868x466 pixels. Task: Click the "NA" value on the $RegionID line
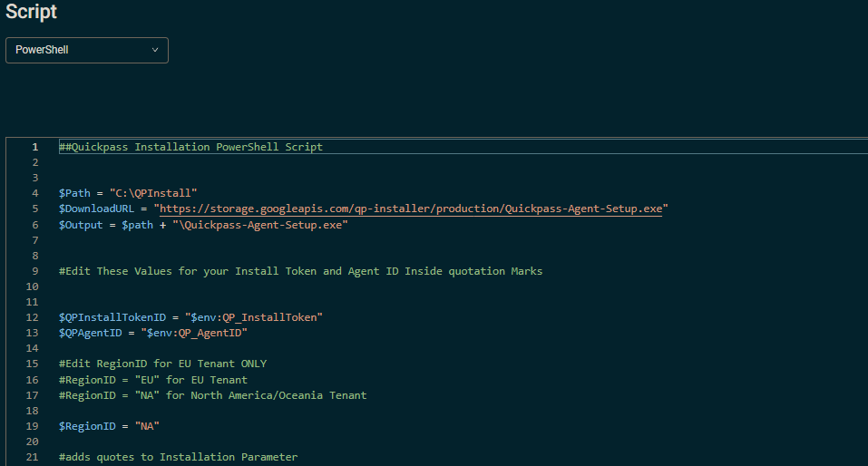coord(147,427)
